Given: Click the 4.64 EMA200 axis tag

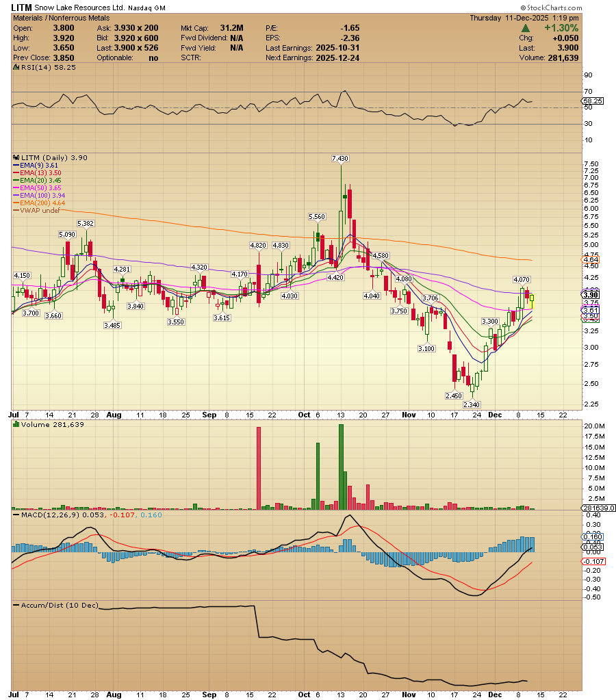Looking at the screenshot, I should [x=591, y=259].
